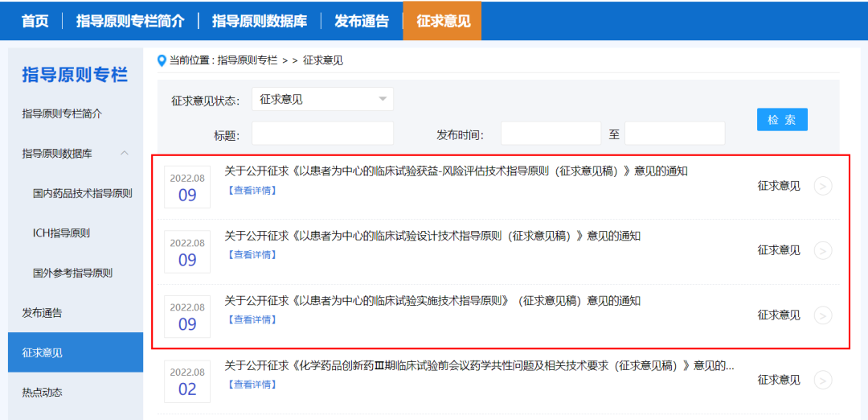Viewport: 868px width, 420px height.
Task: Select ICH指导原则 in the sidebar
Action: (61, 233)
